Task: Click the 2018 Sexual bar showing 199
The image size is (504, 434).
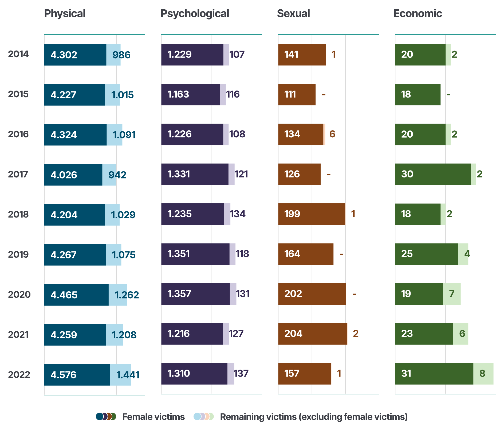Action: [x=312, y=214]
